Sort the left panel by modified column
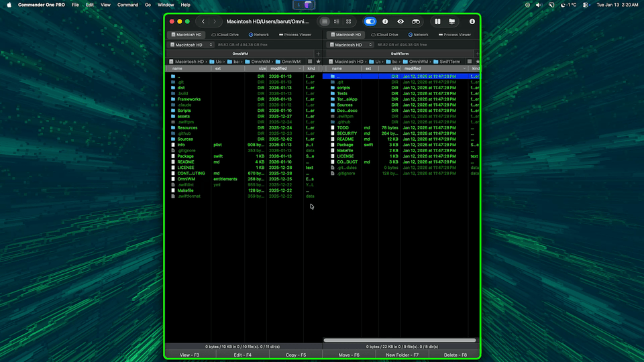The image size is (644, 362). [285, 68]
